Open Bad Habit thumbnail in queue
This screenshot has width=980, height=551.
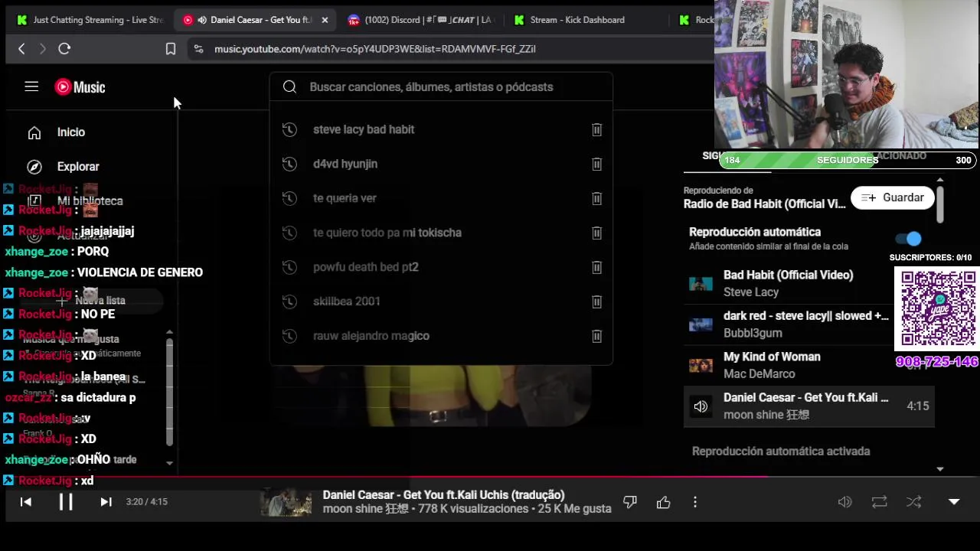coord(701,284)
